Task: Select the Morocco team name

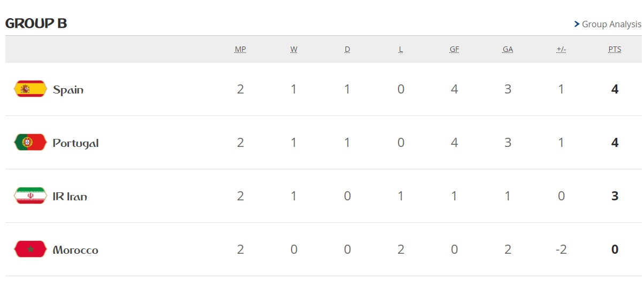Action: (x=75, y=250)
